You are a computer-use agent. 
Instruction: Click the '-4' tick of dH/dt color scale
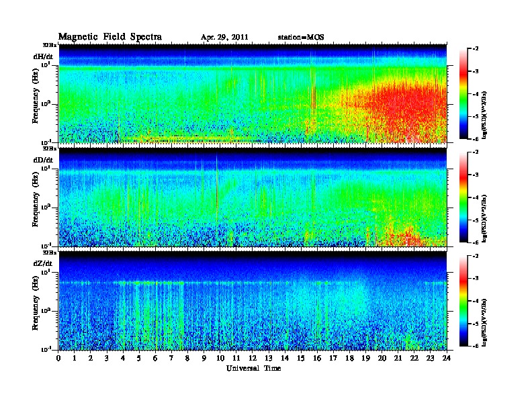click(476, 94)
